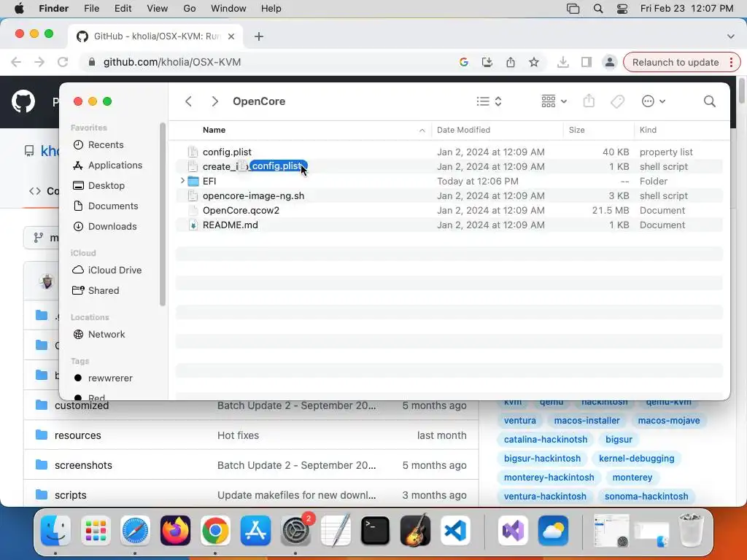
Task: Open the File menu
Action: point(91,9)
